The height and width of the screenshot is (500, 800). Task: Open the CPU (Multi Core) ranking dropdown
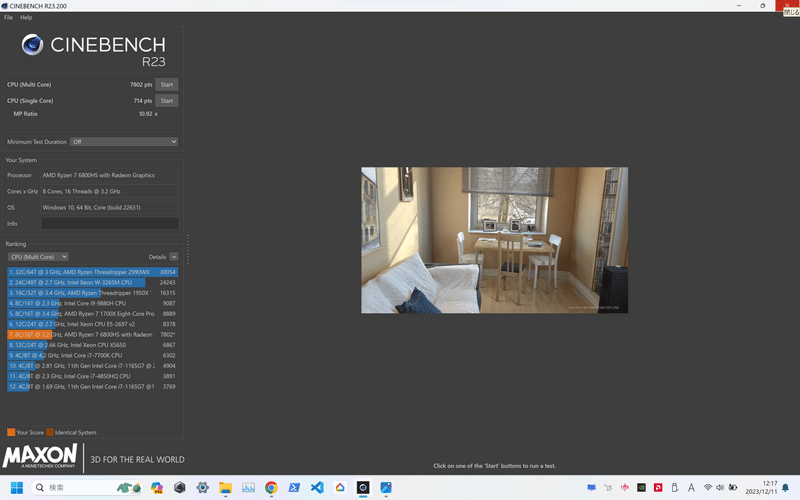[x=38, y=257]
